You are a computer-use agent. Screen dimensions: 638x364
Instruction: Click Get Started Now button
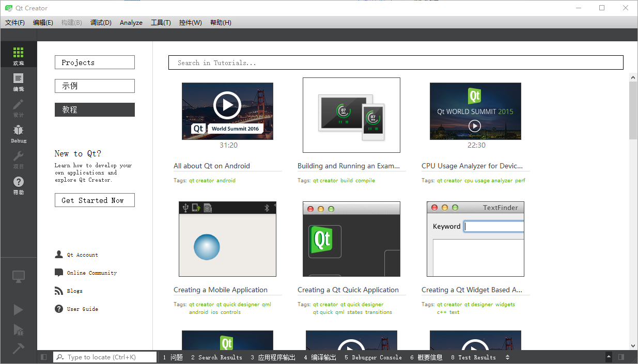click(x=95, y=200)
